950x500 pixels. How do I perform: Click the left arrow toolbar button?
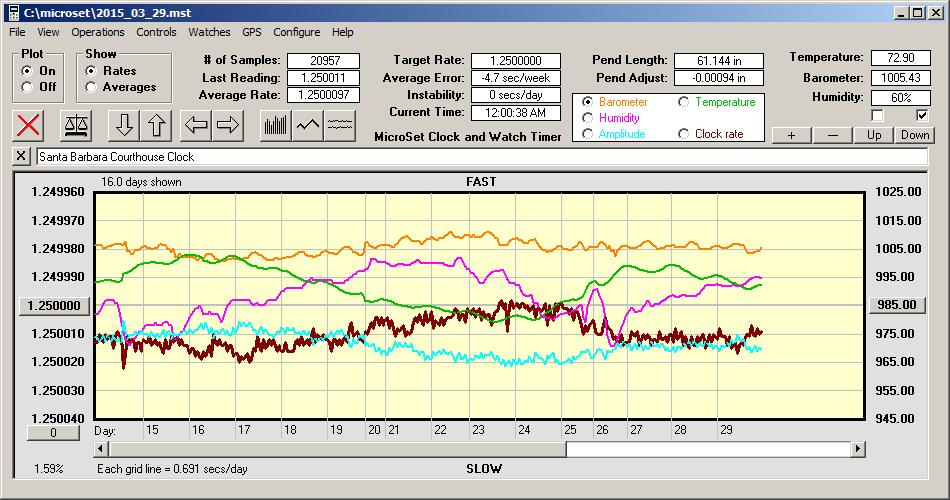(x=196, y=125)
